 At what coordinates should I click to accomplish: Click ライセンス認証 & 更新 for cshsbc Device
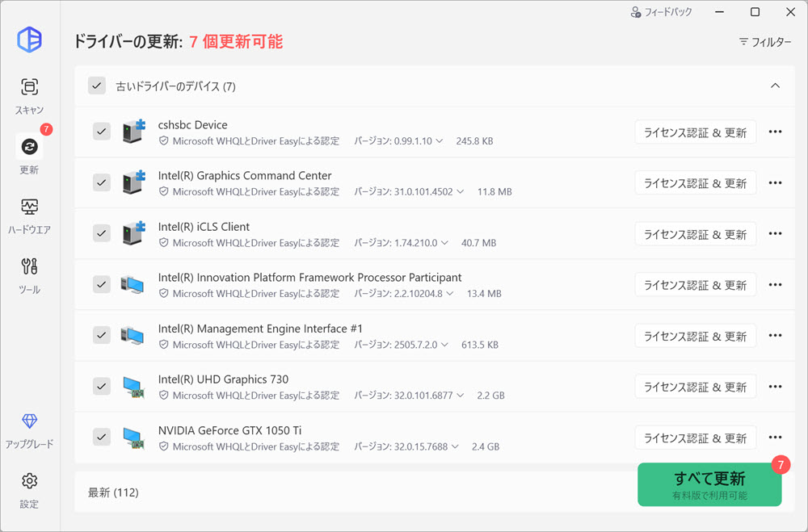pyautogui.click(x=695, y=132)
